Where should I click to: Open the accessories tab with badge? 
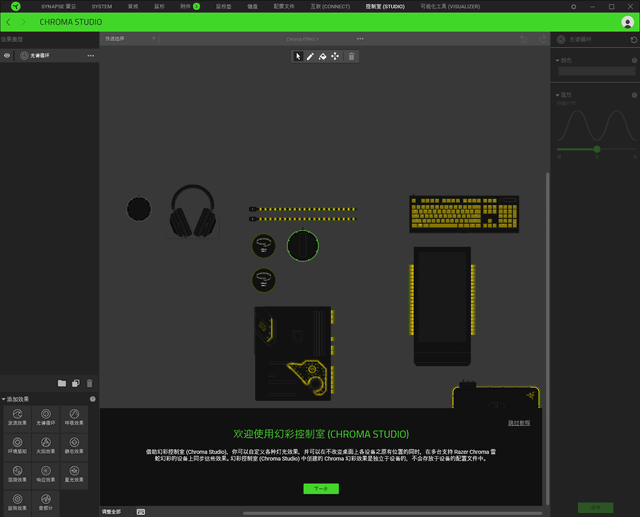coord(190,7)
